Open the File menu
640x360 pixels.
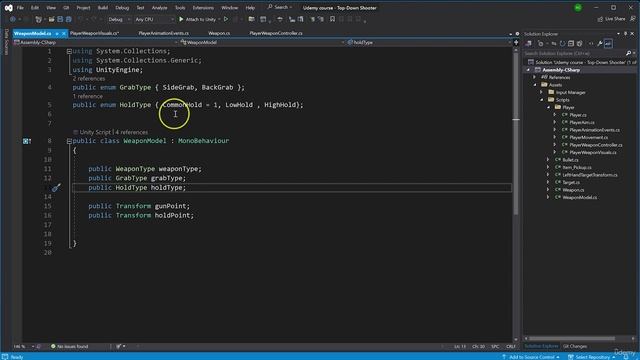point(20,8)
